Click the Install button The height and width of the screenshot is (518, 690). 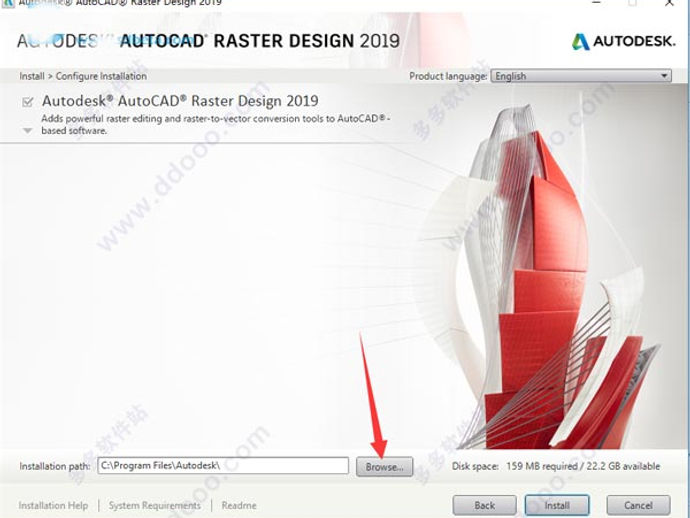(557, 505)
